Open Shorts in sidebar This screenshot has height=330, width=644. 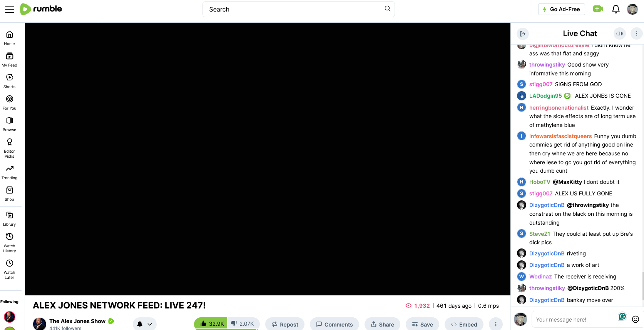(10, 81)
